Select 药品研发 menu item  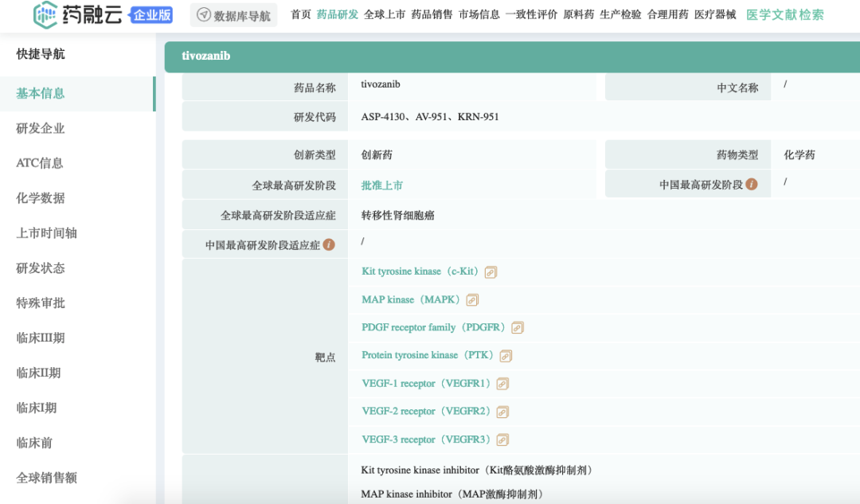(x=338, y=15)
